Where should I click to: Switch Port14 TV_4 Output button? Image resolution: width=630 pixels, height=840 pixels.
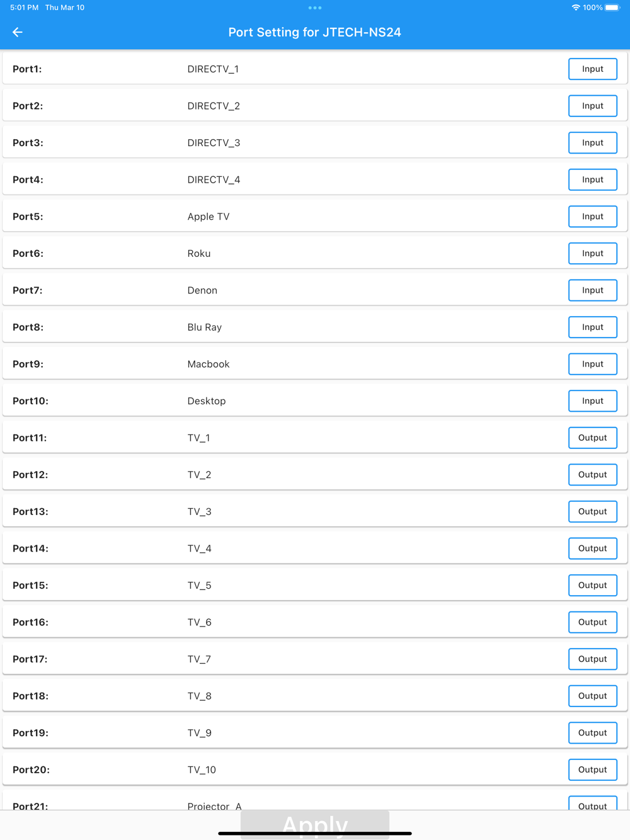click(x=593, y=548)
